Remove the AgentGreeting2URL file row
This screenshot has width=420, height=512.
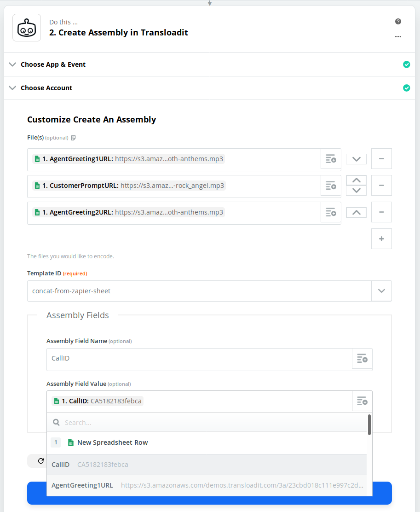point(381,212)
